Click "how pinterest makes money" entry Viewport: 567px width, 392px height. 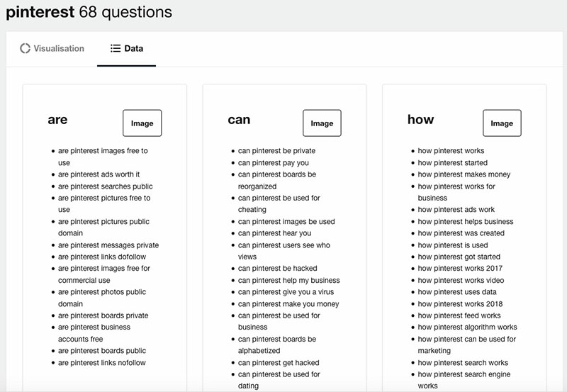pos(464,174)
